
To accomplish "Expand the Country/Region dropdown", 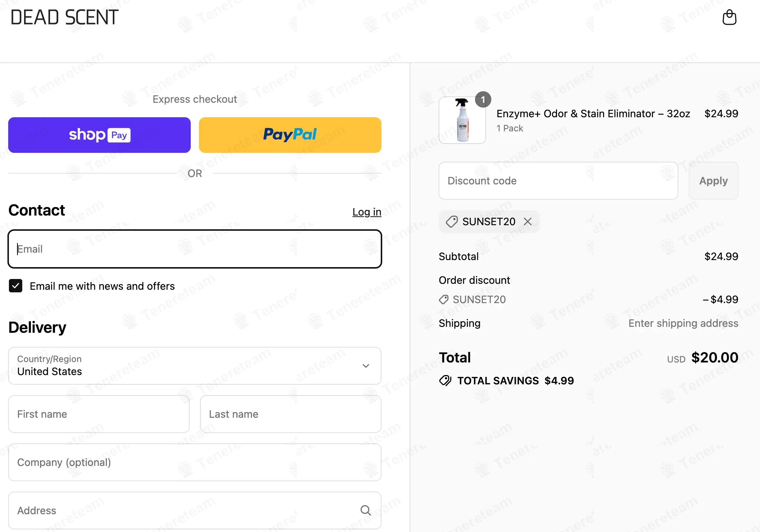I will coord(195,366).
